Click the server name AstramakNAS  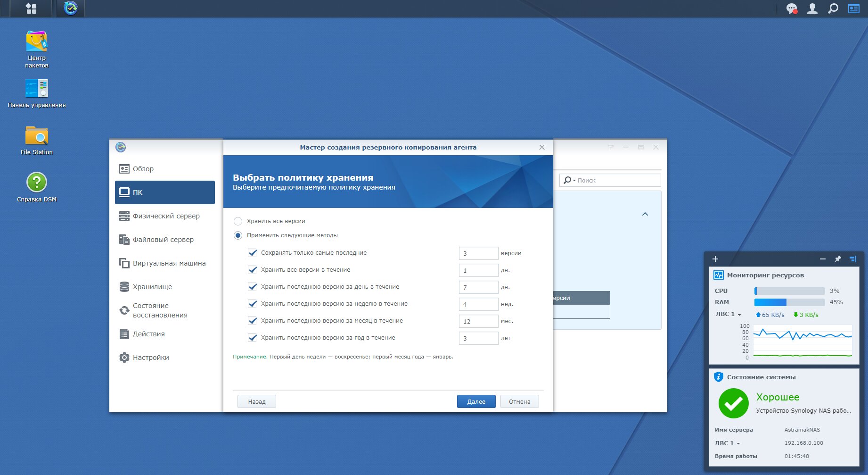[x=802, y=430]
